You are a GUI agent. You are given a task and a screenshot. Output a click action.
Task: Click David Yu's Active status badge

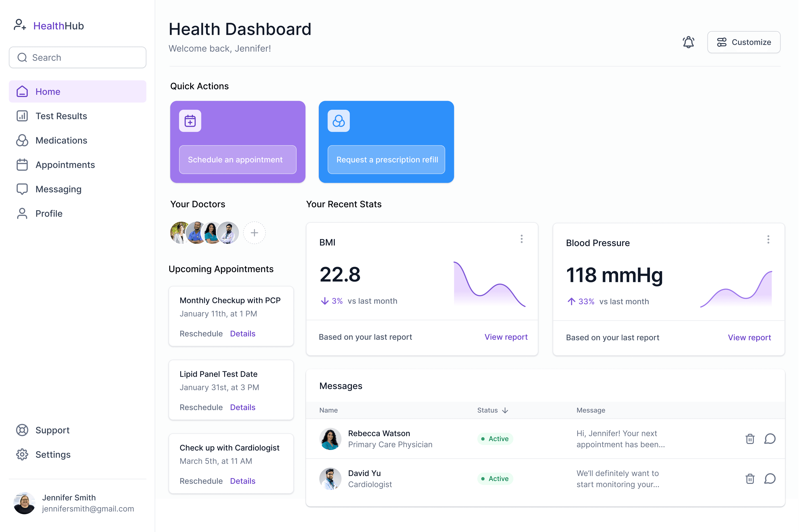(495, 479)
